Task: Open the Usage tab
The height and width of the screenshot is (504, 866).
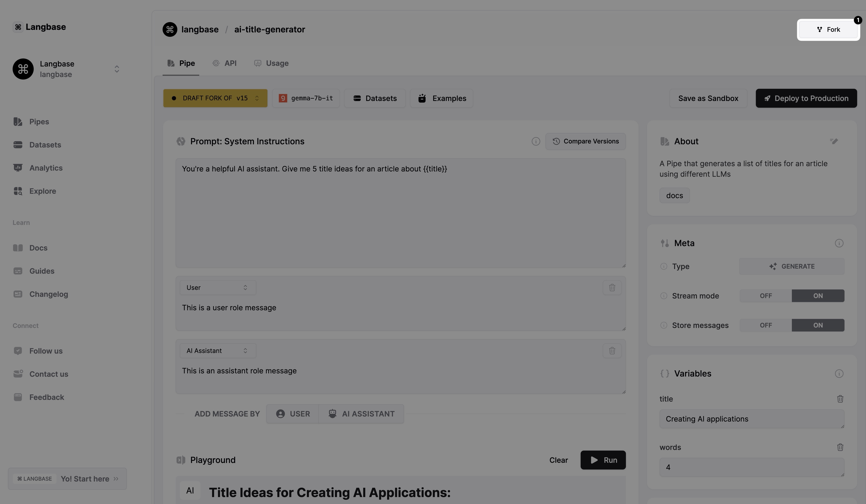Action: pyautogui.click(x=271, y=64)
